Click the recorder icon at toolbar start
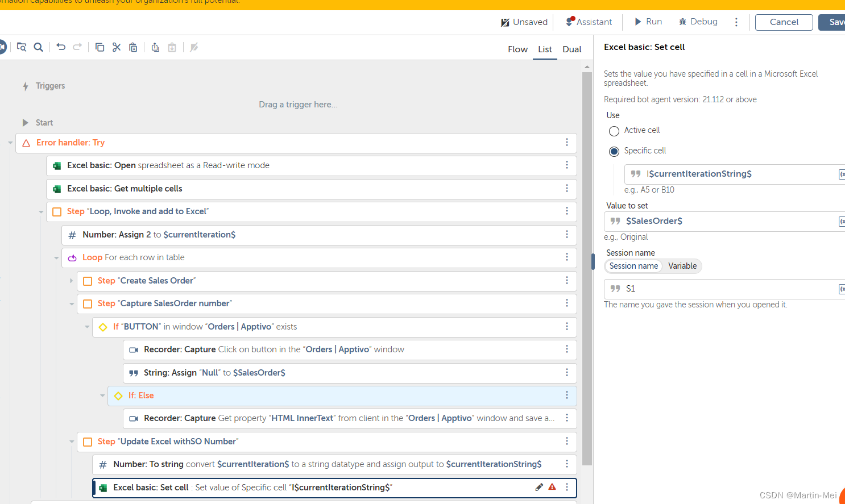The image size is (845, 504). tap(2, 47)
